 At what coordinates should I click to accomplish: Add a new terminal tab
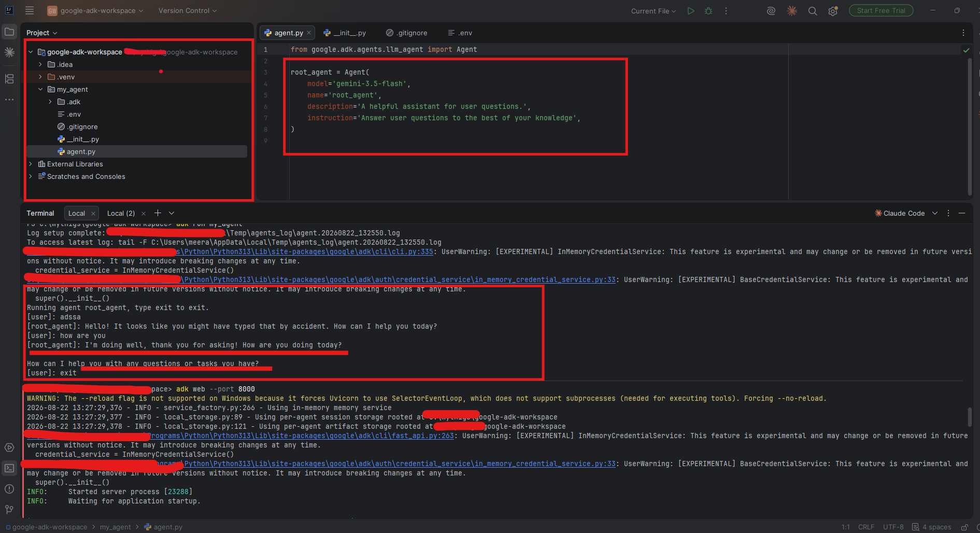(x=158, y=213)
